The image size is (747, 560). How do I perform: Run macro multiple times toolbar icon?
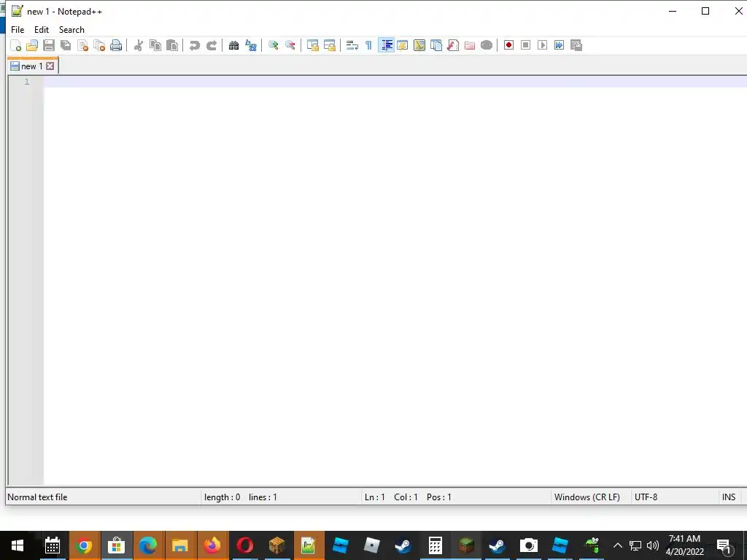pos(560,45)
